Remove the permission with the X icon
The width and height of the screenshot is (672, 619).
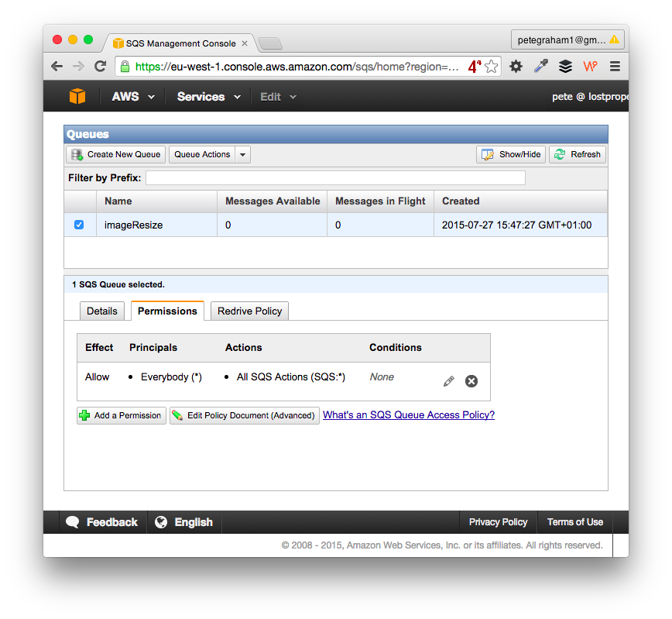(471, 381)
